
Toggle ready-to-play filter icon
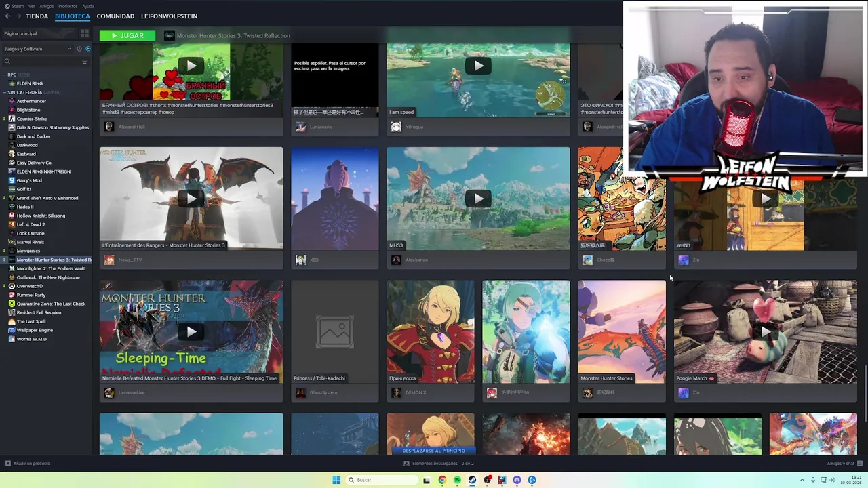pos(87,49)
